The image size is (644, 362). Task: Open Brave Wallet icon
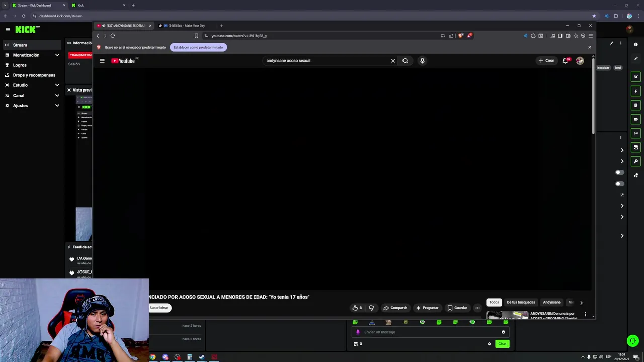pyautogui.click(x=568, y=36)
